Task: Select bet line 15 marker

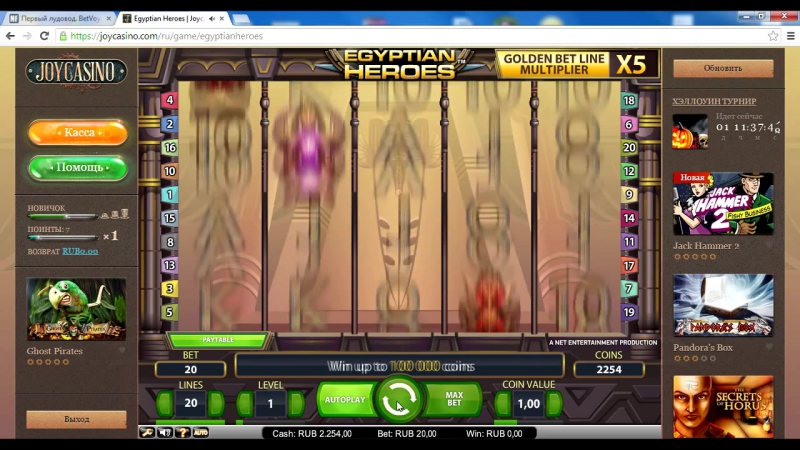Action: pyautogui.click(x=169, y=218)
